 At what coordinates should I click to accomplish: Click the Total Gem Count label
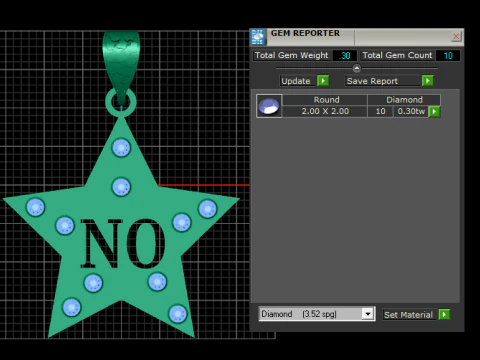tap(397, 55)
